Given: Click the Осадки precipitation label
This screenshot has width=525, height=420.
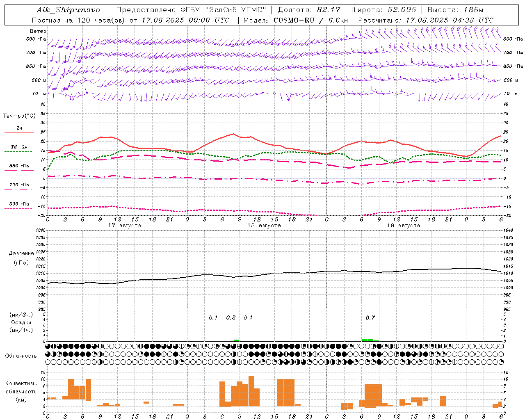Looking at the screenshot, I should click(21, 322).
